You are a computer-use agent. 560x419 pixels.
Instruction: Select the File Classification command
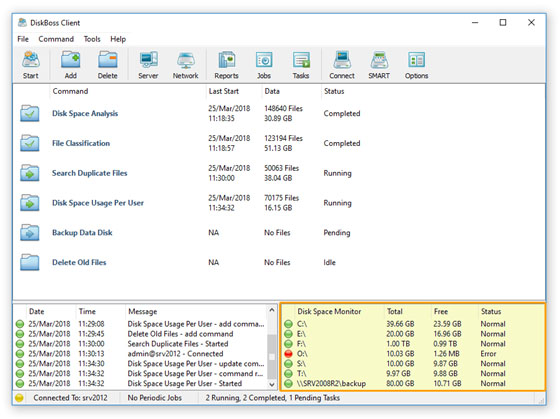81,143
